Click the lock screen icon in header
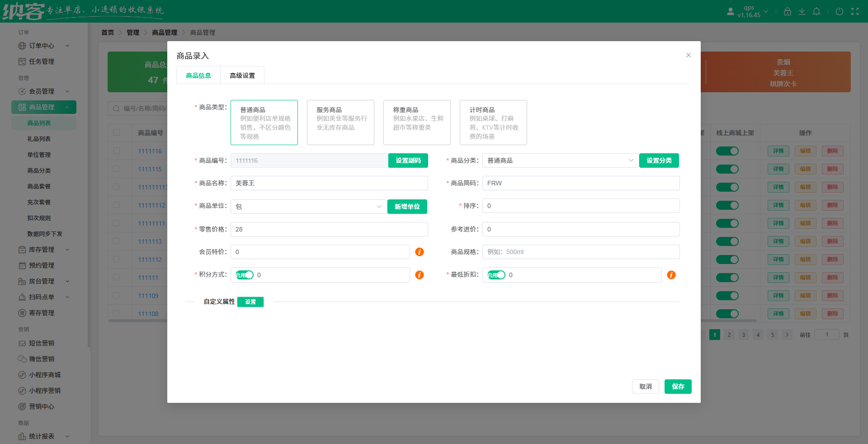868x444 pixels. coord(788,11)
